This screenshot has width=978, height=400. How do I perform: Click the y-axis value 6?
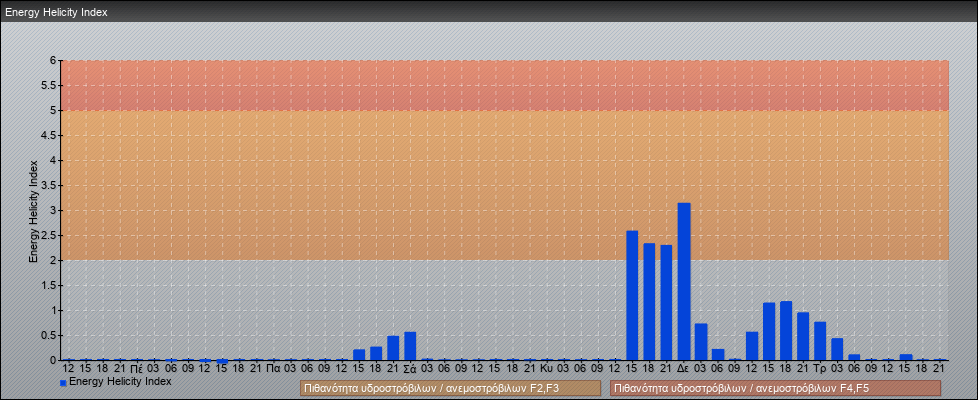[54, 61]
